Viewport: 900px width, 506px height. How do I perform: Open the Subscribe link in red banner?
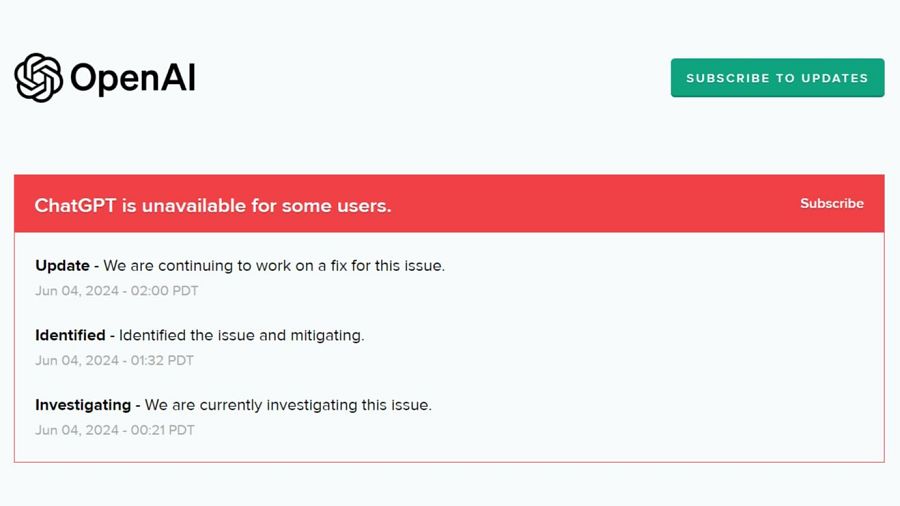[x=831, y=203]
